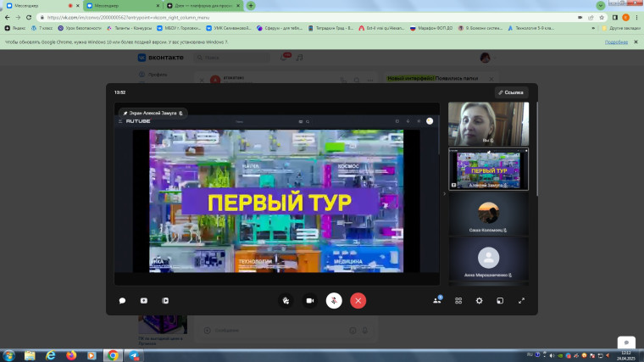Select Саша Коломоец participant tile
Viewport: 644px width, 362px height.
pos(488,214)
